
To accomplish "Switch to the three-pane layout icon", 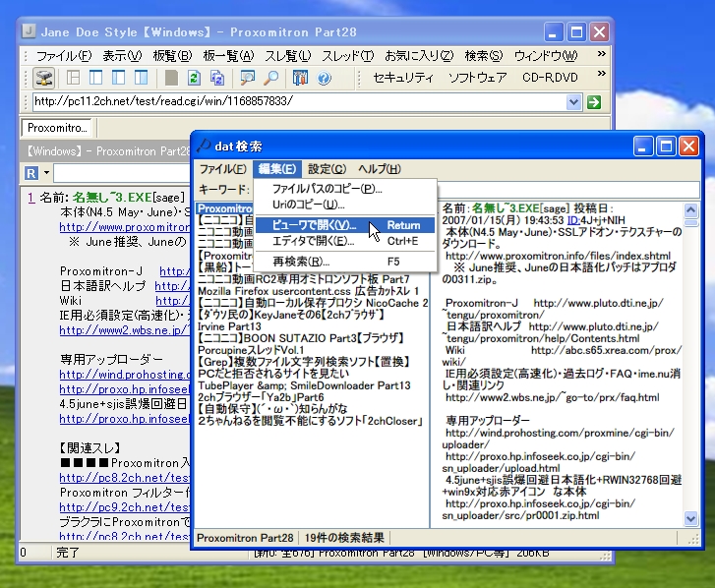I will coord(73,78).
